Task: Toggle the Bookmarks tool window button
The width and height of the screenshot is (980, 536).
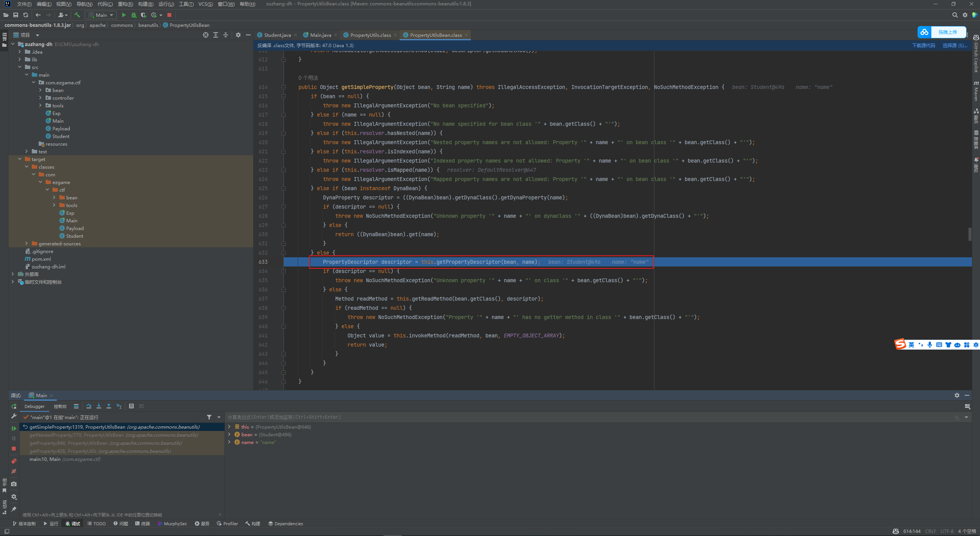Action: pyautogui.click(x=4, y=485)
